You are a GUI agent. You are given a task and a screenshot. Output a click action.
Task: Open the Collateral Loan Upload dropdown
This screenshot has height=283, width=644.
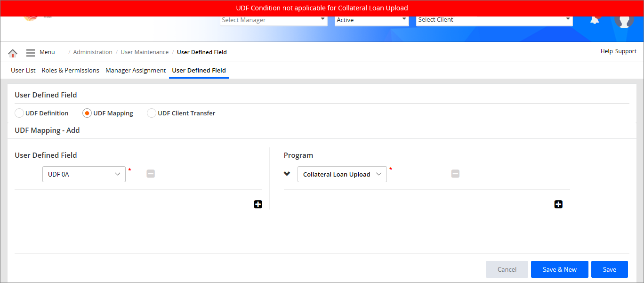(x=342, y=174)
